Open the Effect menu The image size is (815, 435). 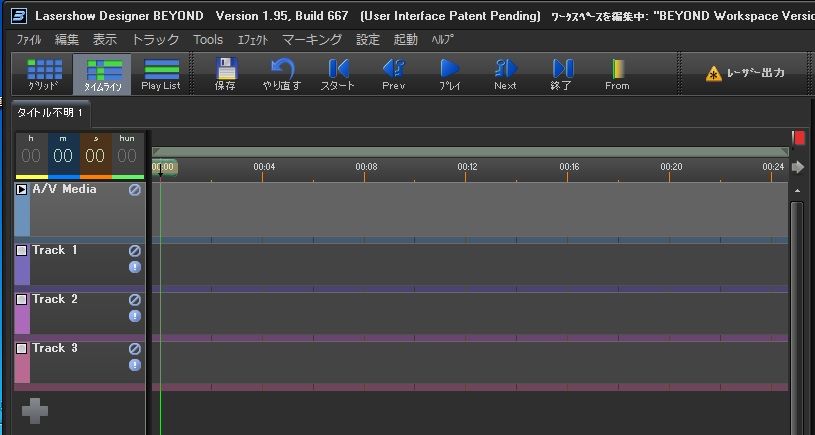(253, 39)
